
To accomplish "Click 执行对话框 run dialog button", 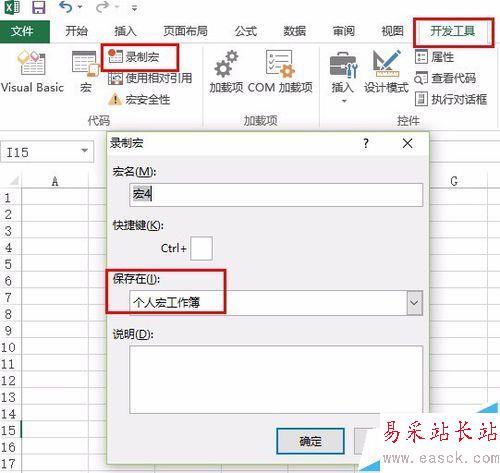I will 451,99.
